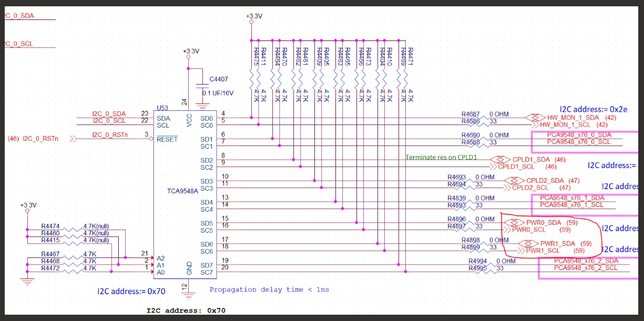Select resistor designator R4688
The height and width of the screenshot is (321, 644).
471,142
